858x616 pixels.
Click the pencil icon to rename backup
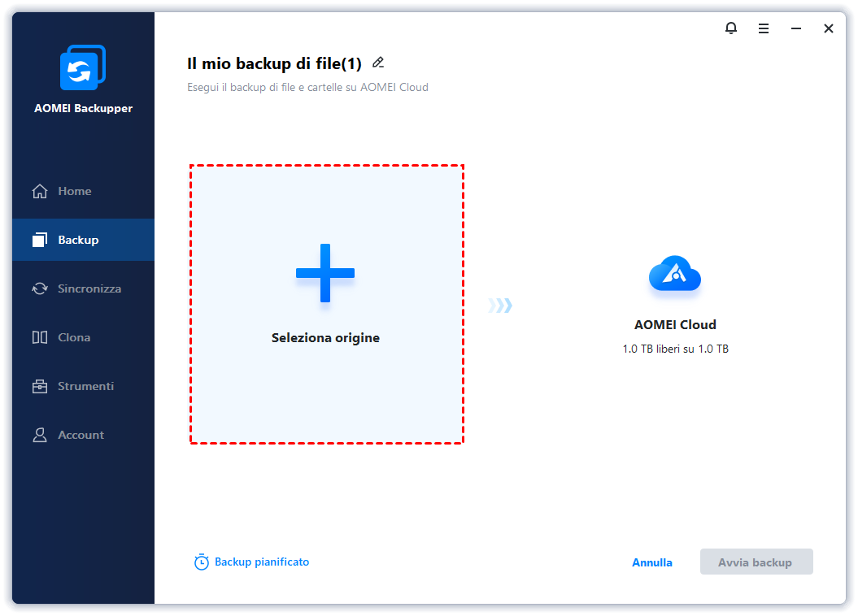[x=378, y=63]
